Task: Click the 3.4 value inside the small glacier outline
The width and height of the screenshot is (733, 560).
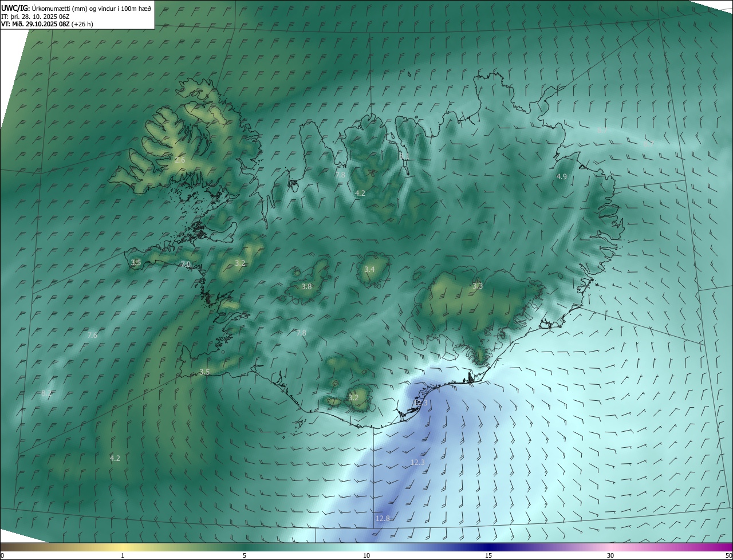Action: point(369,270)
